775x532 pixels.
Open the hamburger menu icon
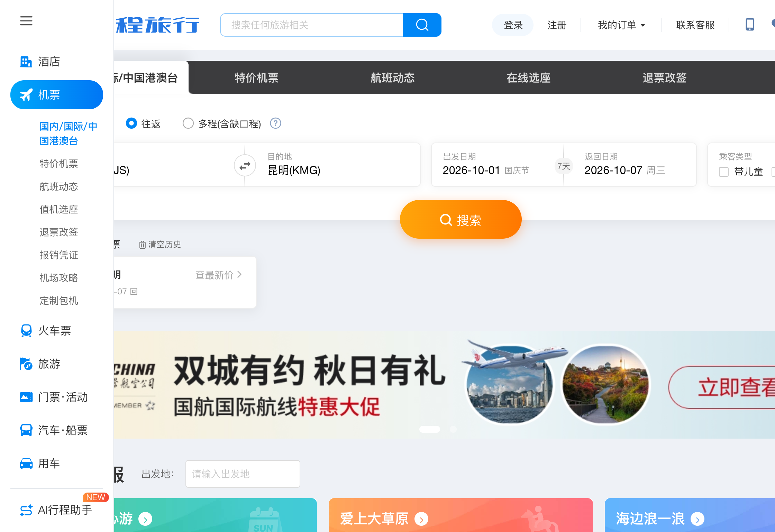click(26, 21)
